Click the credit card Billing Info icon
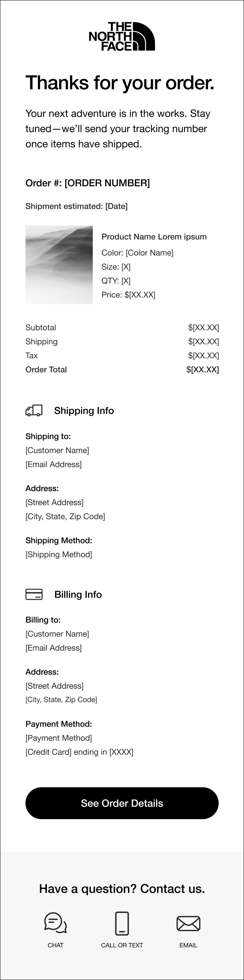 pyautogui.click(x=34, y=594)
